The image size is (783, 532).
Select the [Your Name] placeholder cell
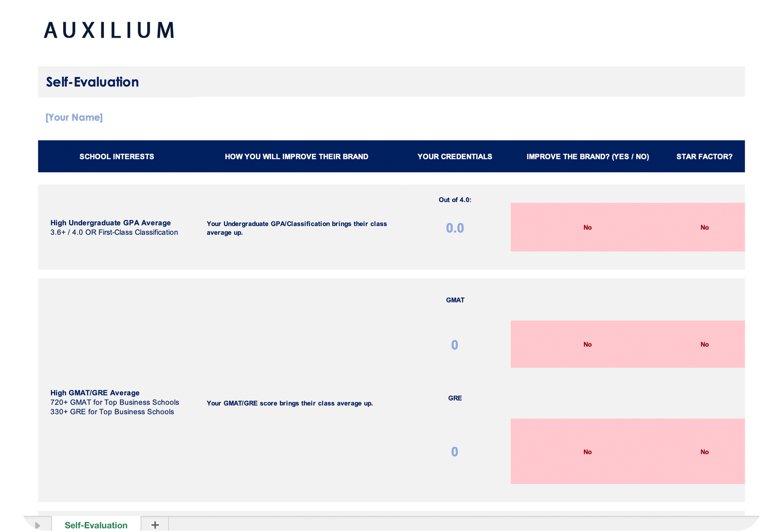pyautogui.click(x=74, y=117)
